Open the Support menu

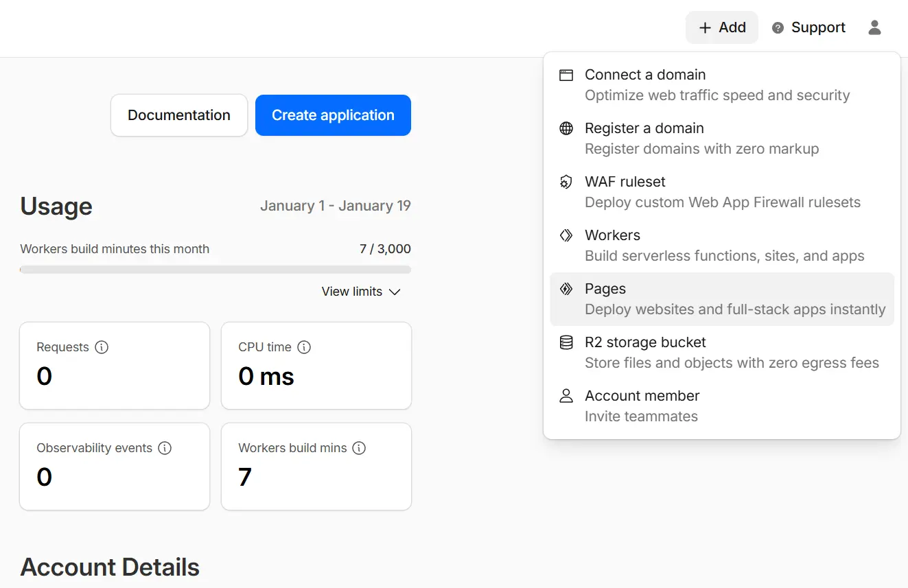click(808, 27)
